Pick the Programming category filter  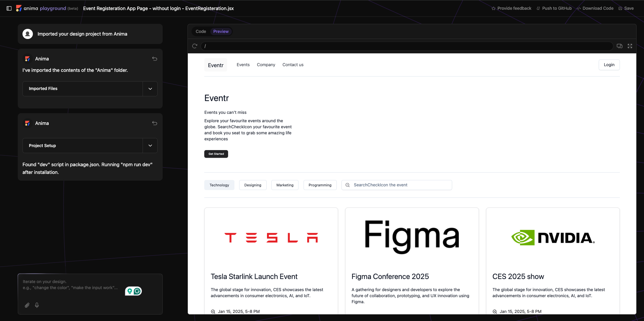coord(320,185)
